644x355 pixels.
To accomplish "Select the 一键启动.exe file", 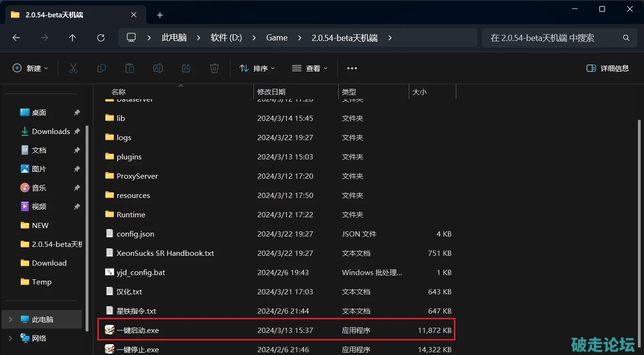I will pos(138,330).
